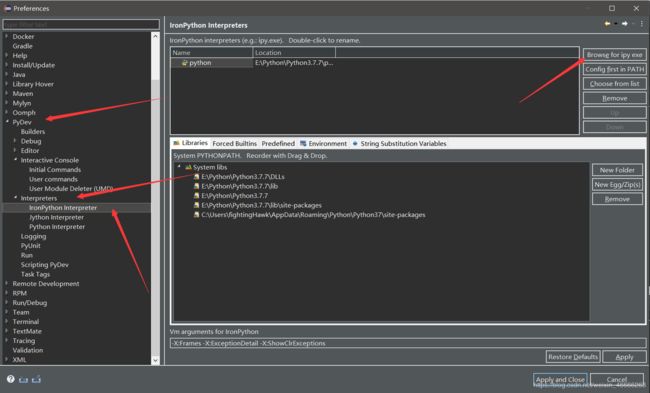The image size is (650, 393).
Task: Click the tree scrollbar up arrow
Action: coord(155,36)
